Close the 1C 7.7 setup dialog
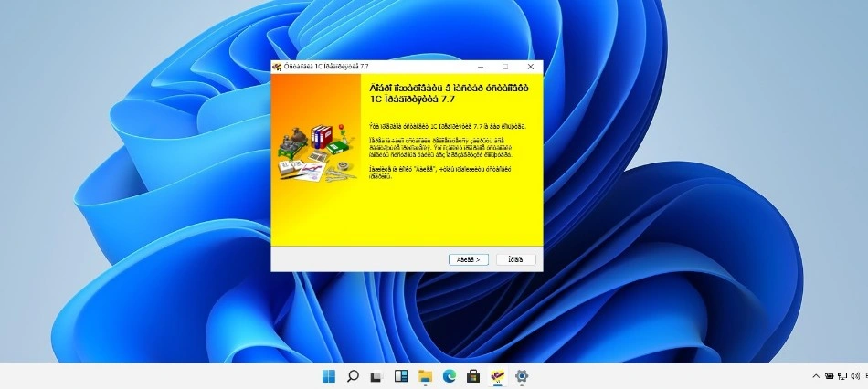This screenshot has height=389, width=868. click(x=531, y=67)
